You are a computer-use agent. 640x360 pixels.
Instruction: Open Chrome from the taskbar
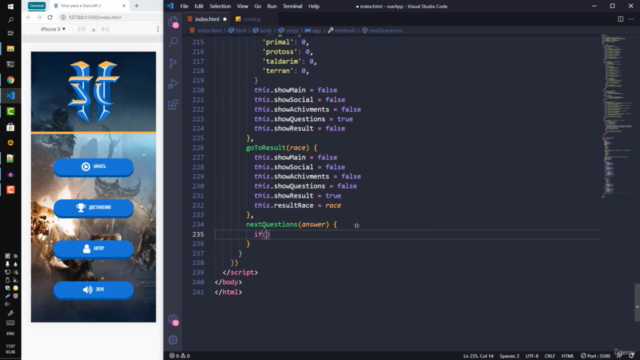tap(11, 80)
